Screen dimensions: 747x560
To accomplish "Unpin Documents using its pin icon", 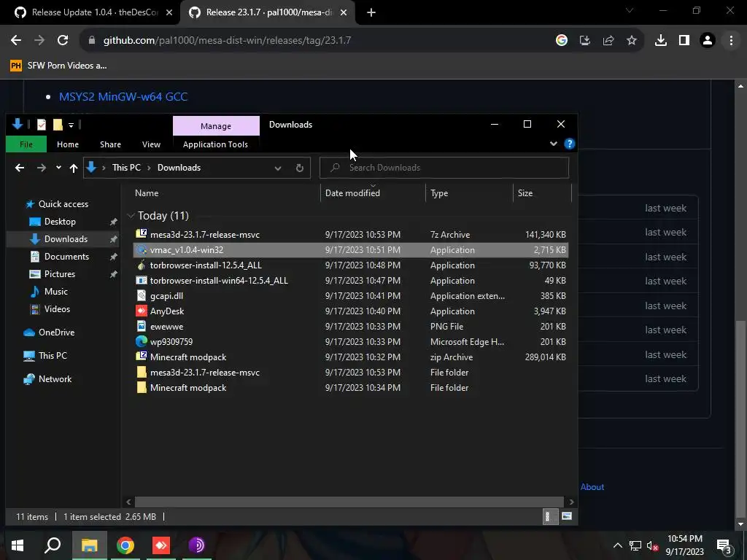I will coord(113,257).
